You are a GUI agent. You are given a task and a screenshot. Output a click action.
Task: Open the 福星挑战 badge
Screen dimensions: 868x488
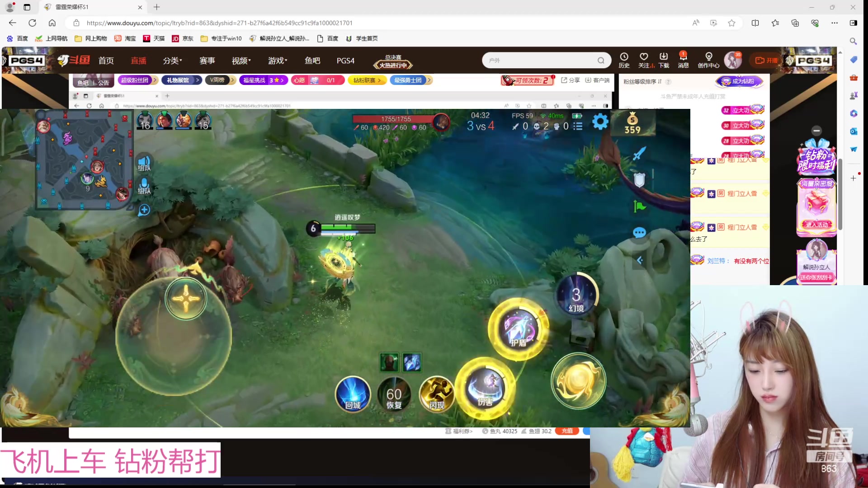264,80
